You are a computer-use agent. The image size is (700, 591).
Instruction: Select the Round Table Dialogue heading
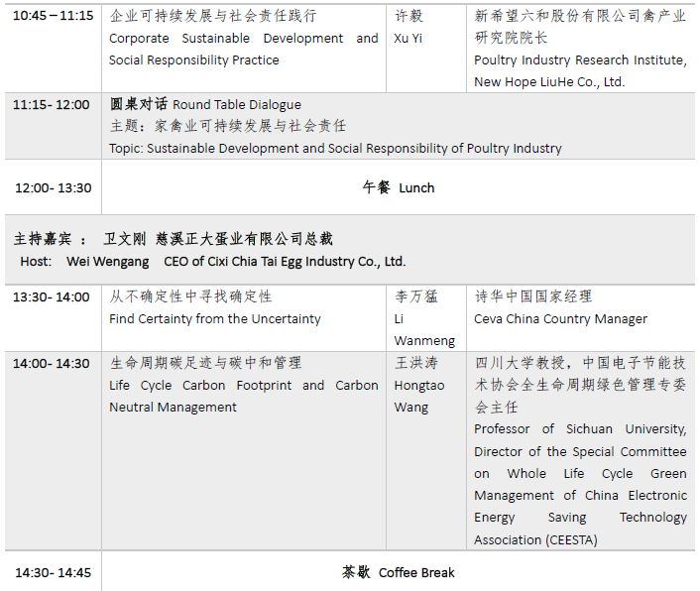pos(205,104)
